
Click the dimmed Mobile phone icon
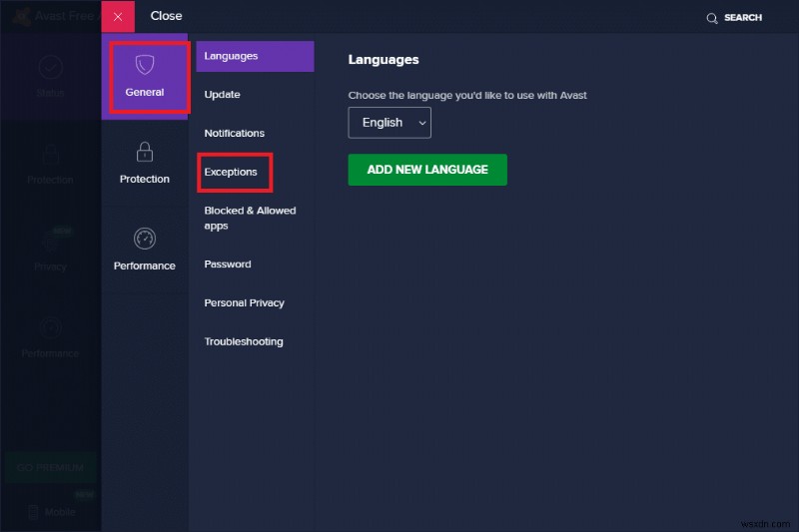pos(32,512)
